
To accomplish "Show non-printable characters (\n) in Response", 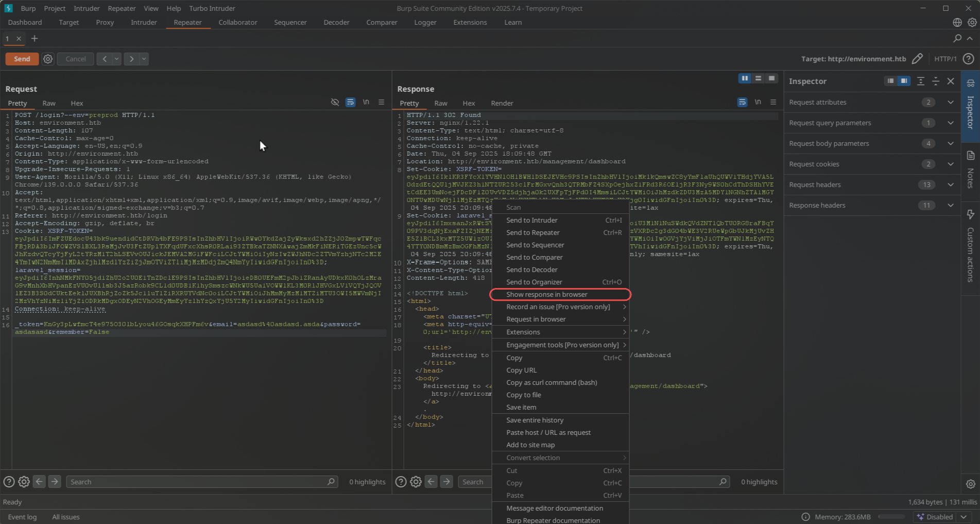I will pos(758,102).
